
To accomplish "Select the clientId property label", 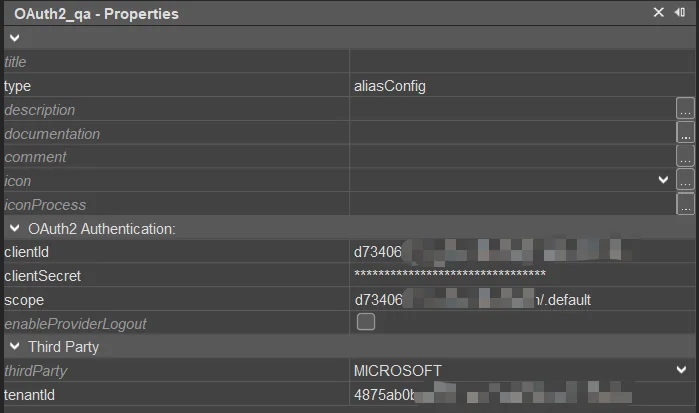I will (x=26, y=252).
